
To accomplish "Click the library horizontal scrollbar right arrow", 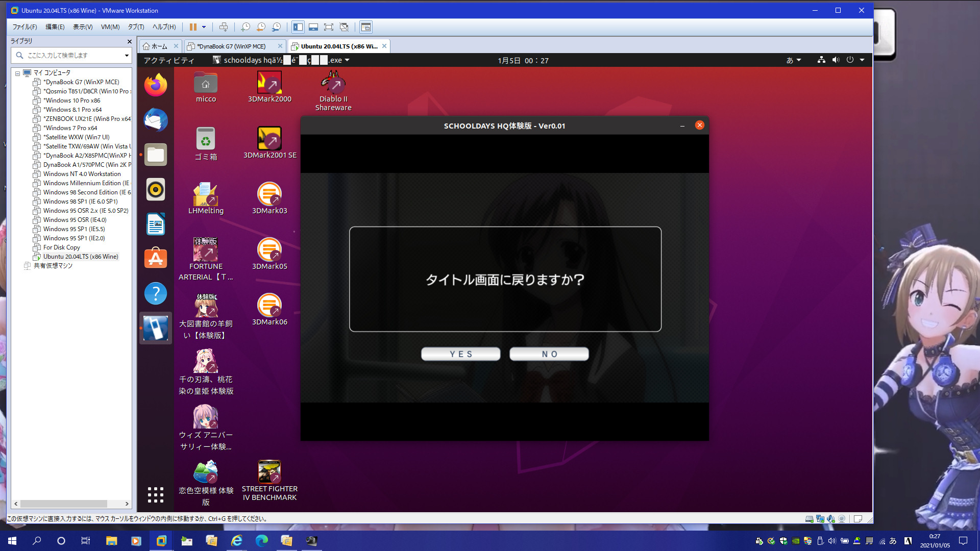I will (x=127, y=504).
